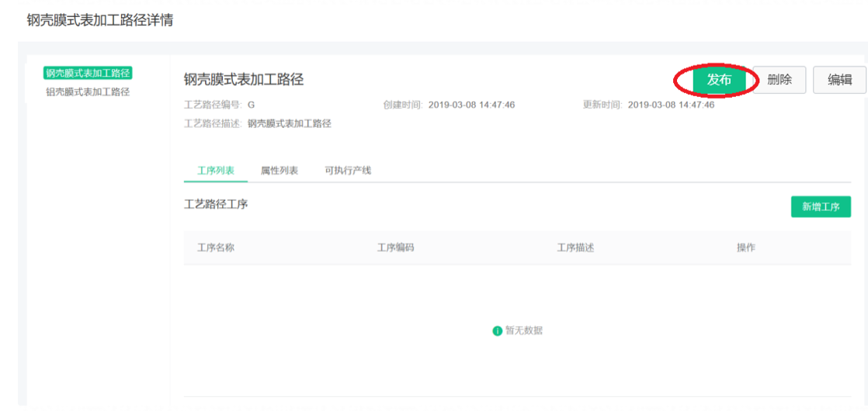Open the 属性列表 tab
This screenshot has width=868, height=411.
[x=279, y=171]
